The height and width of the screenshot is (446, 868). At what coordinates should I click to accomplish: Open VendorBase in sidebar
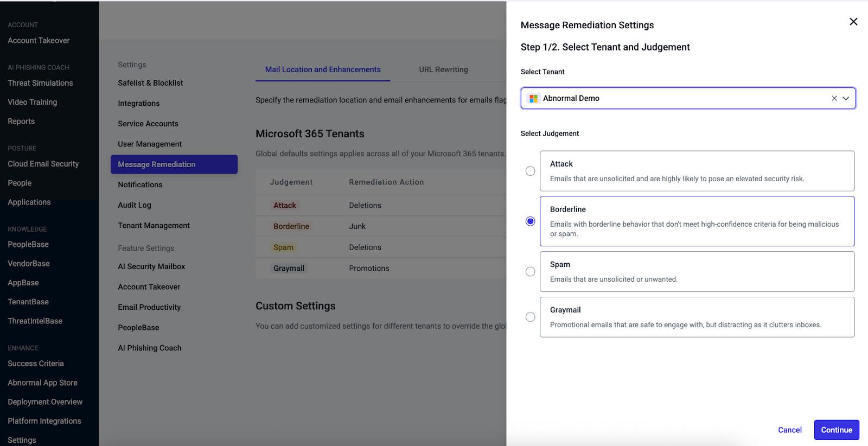(29, 264)
